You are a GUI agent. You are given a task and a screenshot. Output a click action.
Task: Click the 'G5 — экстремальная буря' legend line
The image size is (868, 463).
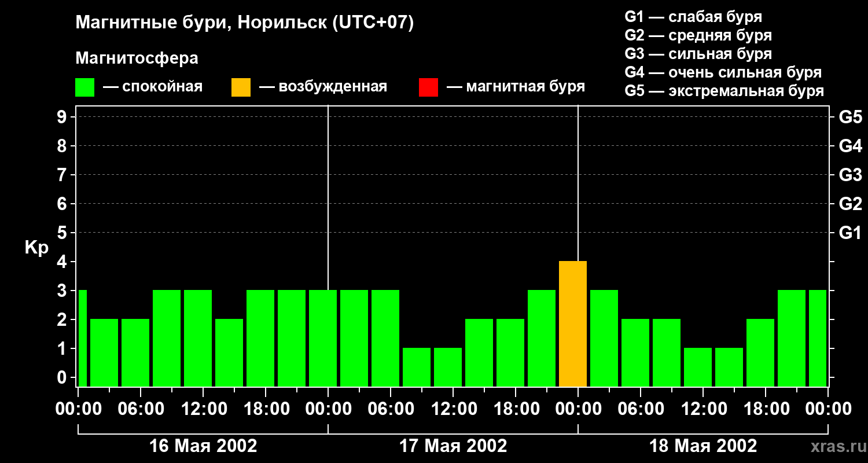point(724,91)
